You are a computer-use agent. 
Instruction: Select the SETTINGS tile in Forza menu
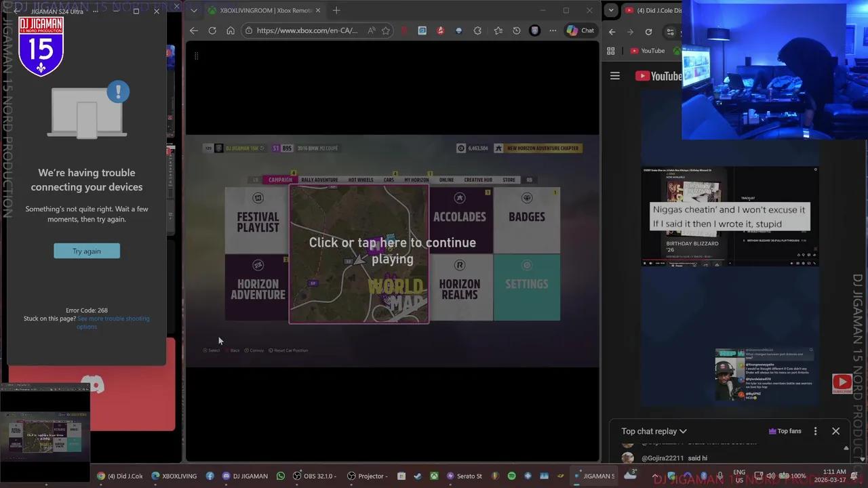[527, 287]
